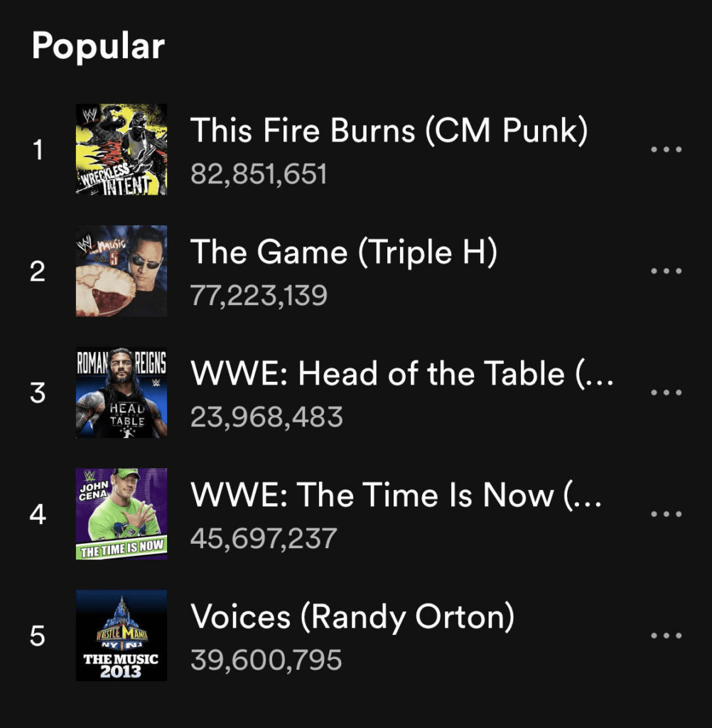Tap the 82,851,651 play count
This screenshot has height=728, width=712.
tap(259, 174)
